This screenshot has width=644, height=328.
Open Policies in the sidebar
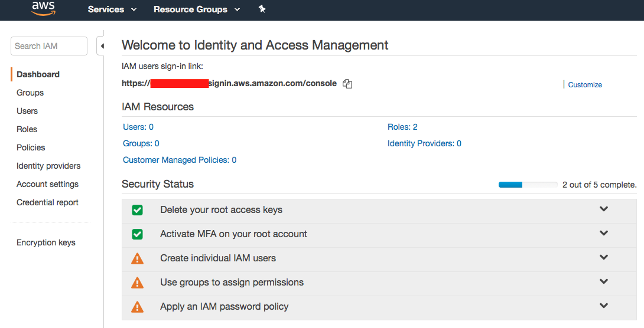pos(31,147)
